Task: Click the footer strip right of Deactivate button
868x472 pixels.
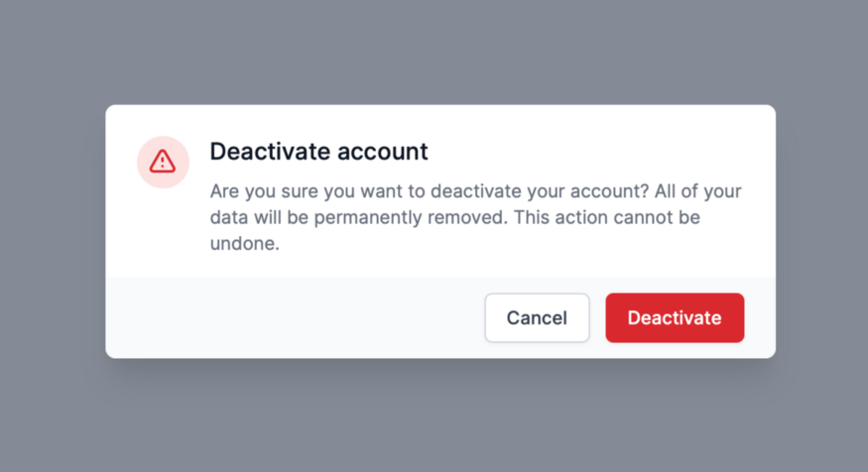Action: tap(760, 318)
